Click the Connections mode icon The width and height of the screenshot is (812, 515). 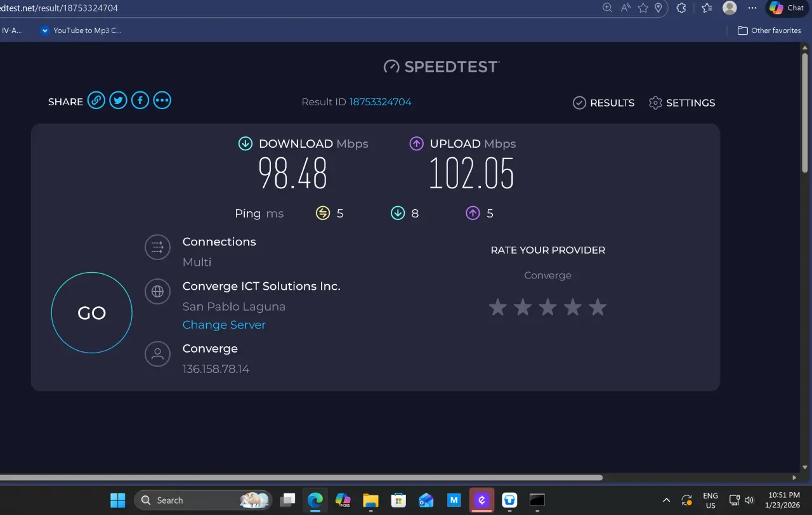coord(157,247)
